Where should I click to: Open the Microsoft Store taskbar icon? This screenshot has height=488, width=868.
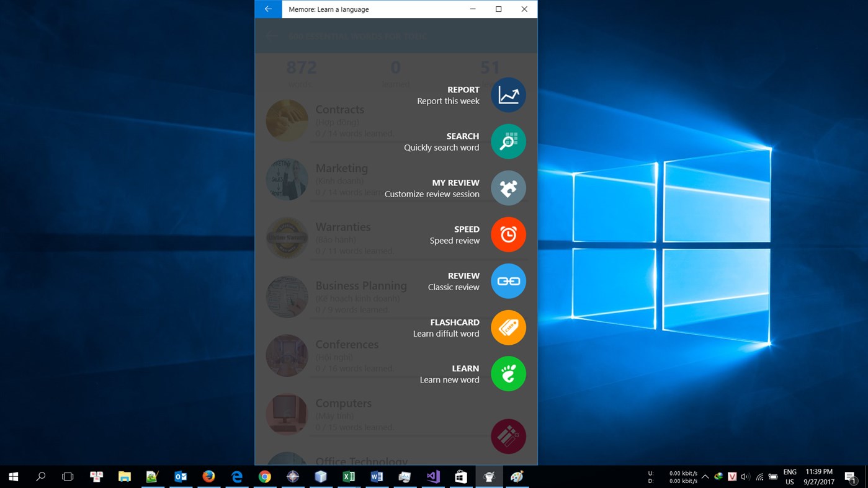(461, 476)
